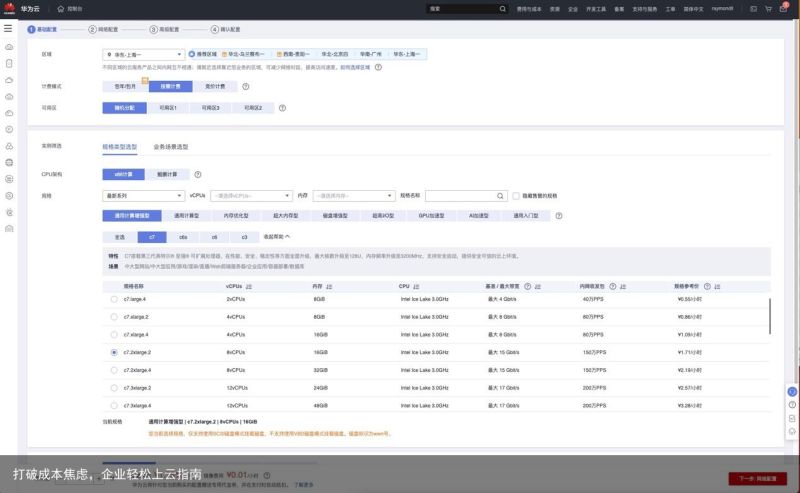Select the c7.3xlarge.2 radio button
Viewport: 800px width, 493px height.
pos(114,388)
